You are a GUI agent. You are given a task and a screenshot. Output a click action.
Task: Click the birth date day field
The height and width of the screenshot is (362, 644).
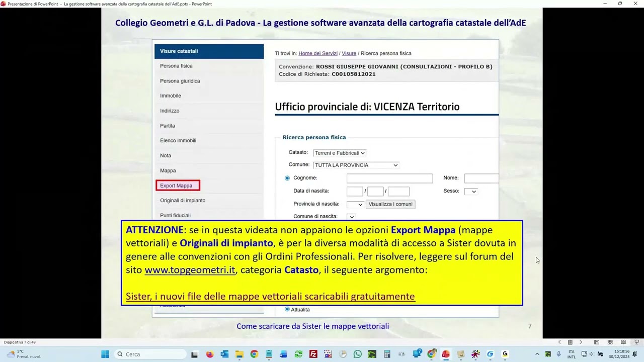(355, 192)
